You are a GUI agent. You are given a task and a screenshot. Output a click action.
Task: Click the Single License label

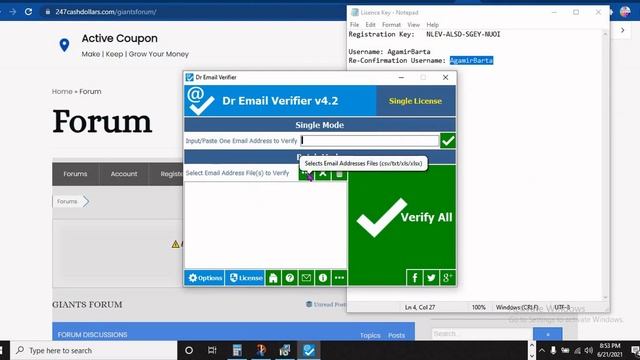pyautogui.click(x=416, y=101)
